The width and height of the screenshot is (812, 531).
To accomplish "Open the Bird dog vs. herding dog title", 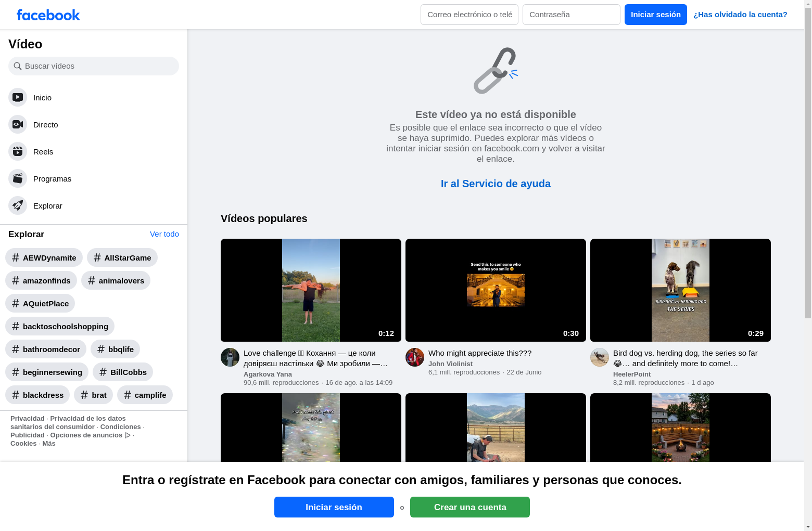I will [x=686, y=358].
